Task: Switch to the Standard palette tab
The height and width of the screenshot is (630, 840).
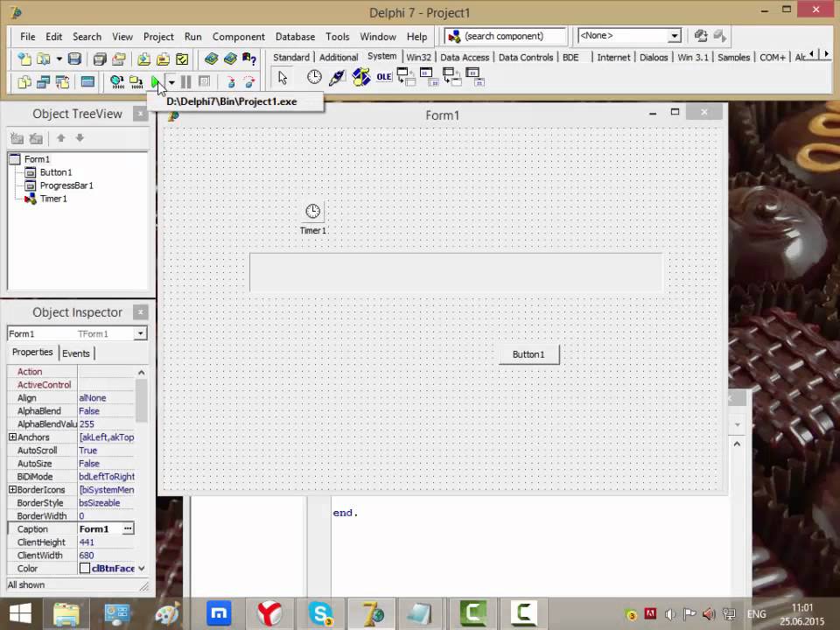Action: 290,58
